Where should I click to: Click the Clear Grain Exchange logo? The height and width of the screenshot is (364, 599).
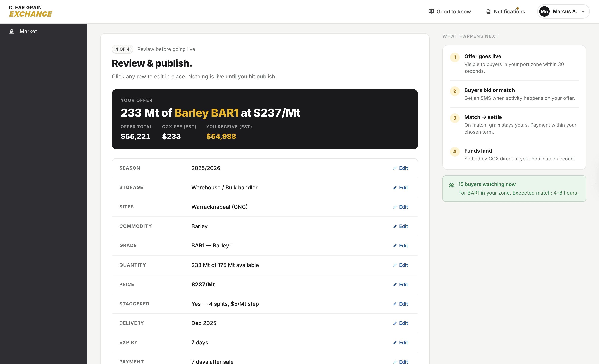tap(30, 11)
